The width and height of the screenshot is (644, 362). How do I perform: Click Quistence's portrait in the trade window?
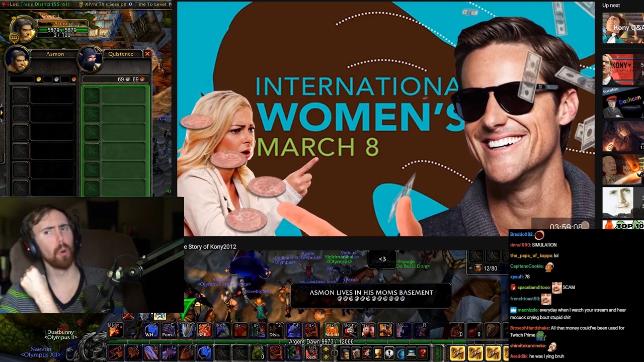(90, 59)
